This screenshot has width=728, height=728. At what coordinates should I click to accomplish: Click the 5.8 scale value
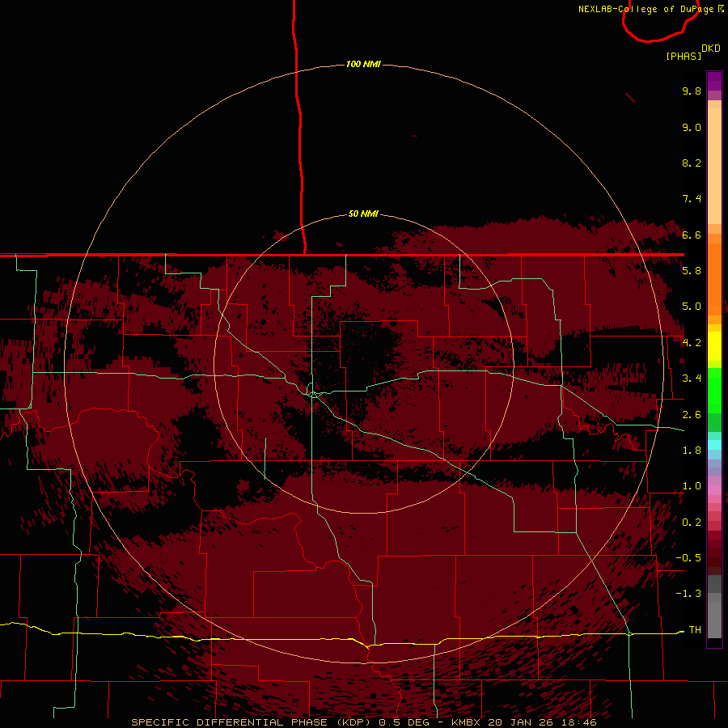(692, 271)
